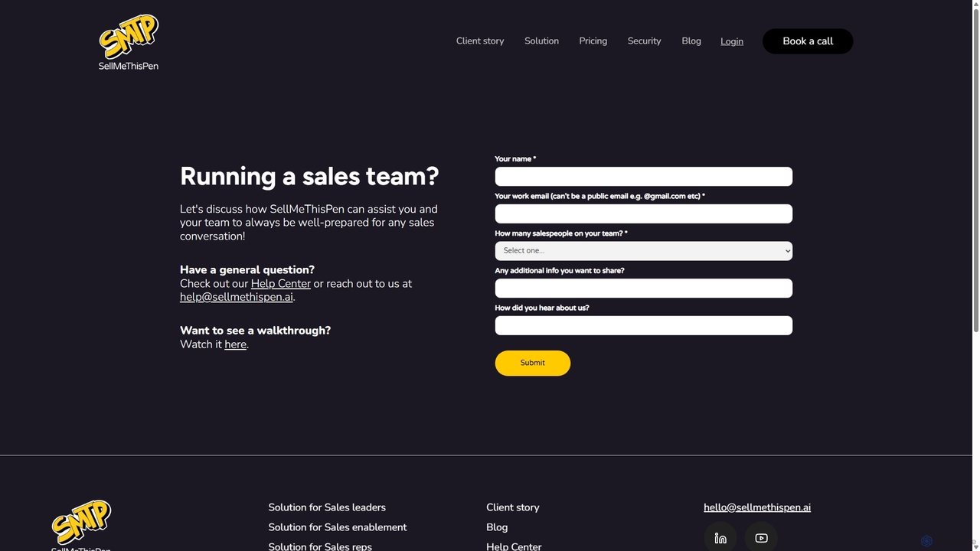The width and height of the screenshot is (980, 551).
Task: Open Client story footer link
Action: [x=513, y=507]
